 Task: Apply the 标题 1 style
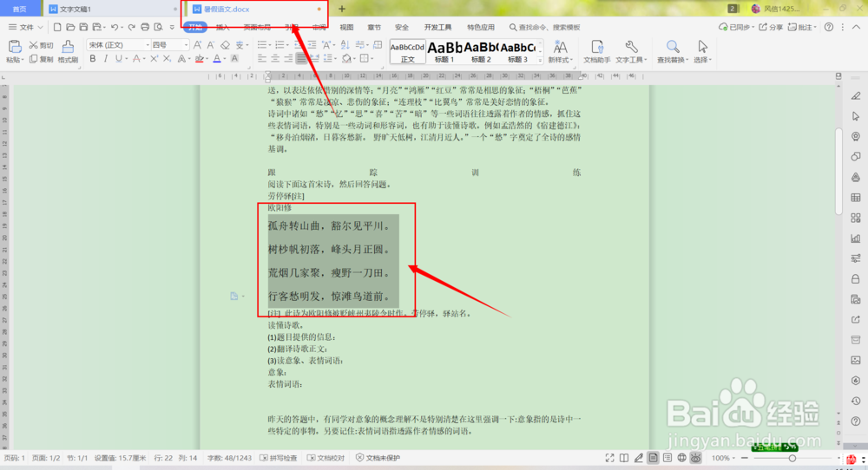[x=444, y=51]
